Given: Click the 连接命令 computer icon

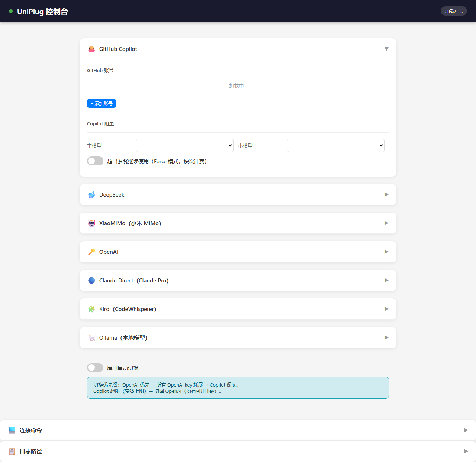Looking at the screenshot, I should click(x=12, y=430).
